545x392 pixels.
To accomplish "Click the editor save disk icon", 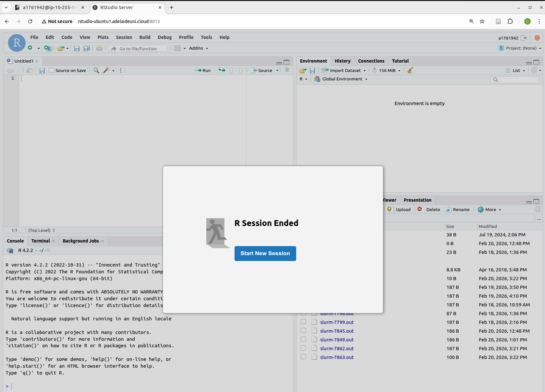I will point(42,70).
